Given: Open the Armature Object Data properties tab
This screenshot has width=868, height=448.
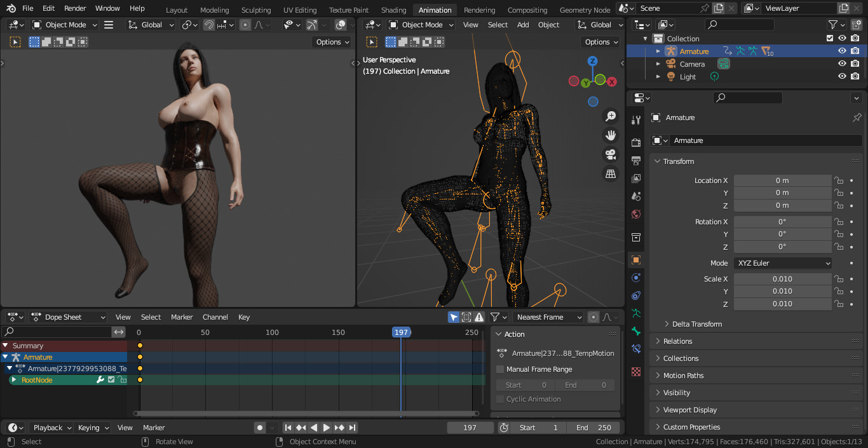Looking at the screenshot, I should (x=636, y=313).
